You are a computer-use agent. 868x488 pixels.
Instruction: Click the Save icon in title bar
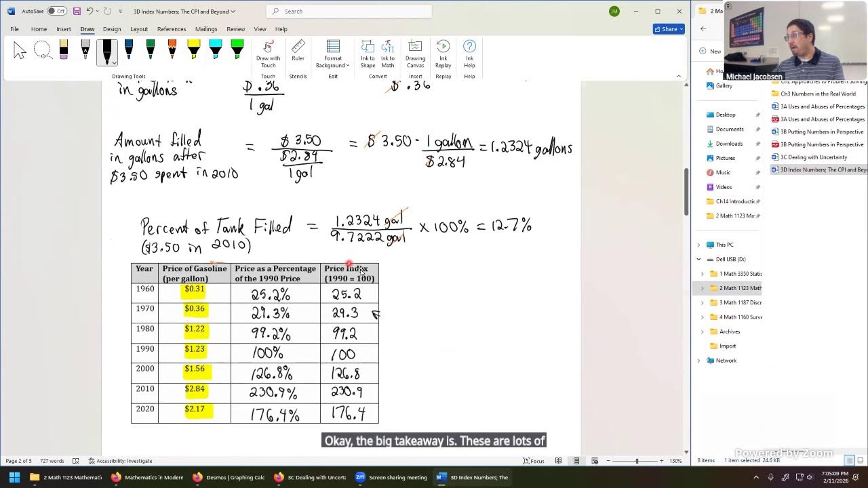77,12
